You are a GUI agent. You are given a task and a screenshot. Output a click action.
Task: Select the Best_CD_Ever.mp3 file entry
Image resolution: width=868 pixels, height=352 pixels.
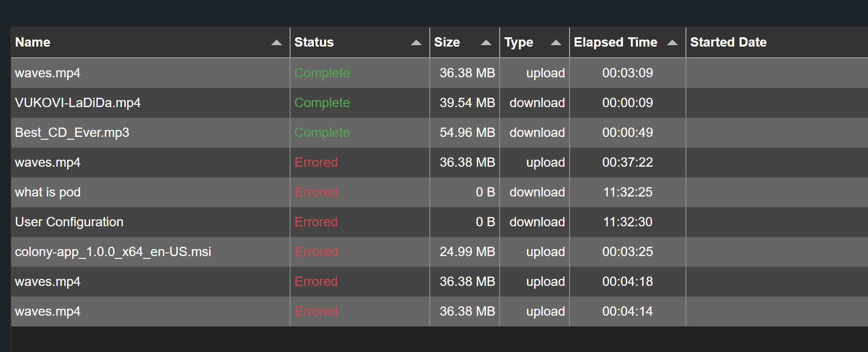tap(72, 133)
